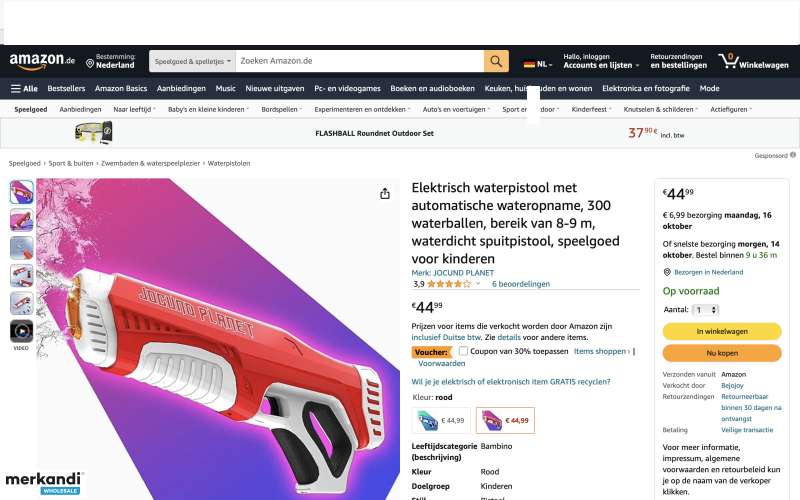Click into the Zoeken Amazon.de search field

(x=360, y=61)
